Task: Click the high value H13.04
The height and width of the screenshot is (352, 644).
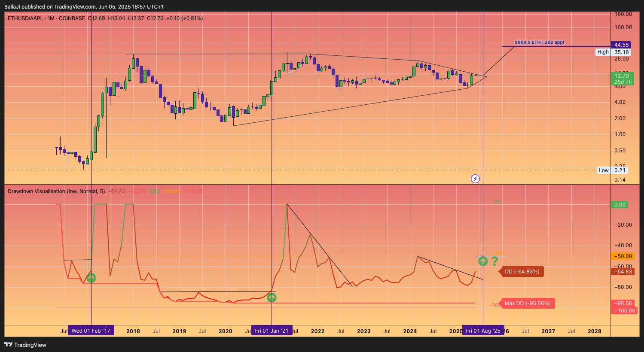Action: [x=116, y=18]
